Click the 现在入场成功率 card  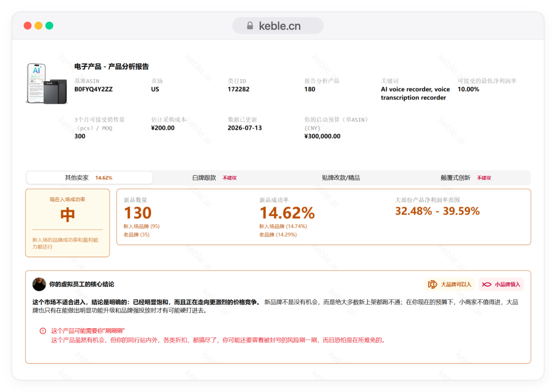67,223
